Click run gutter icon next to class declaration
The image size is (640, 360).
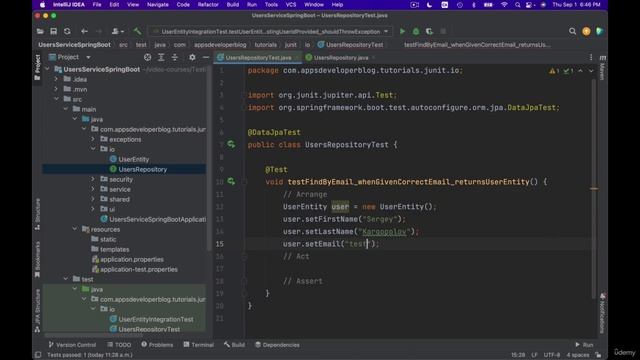point(231,144)
